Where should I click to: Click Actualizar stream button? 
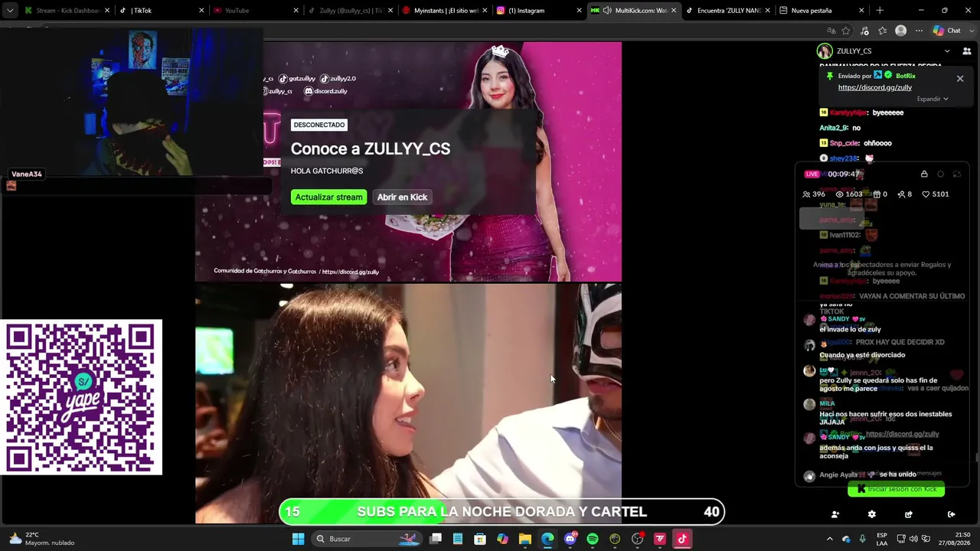click(329, 197)
